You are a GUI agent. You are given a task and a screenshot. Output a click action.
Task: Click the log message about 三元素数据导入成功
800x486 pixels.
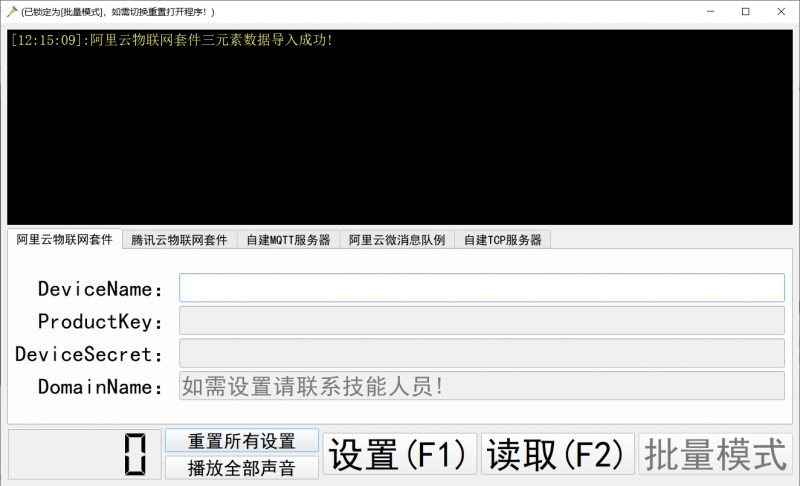[172, 40]
